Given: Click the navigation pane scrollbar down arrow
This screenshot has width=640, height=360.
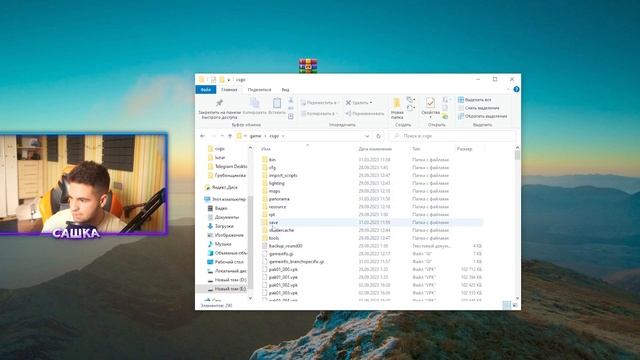Looking at the screenshot, I should 250,298.
